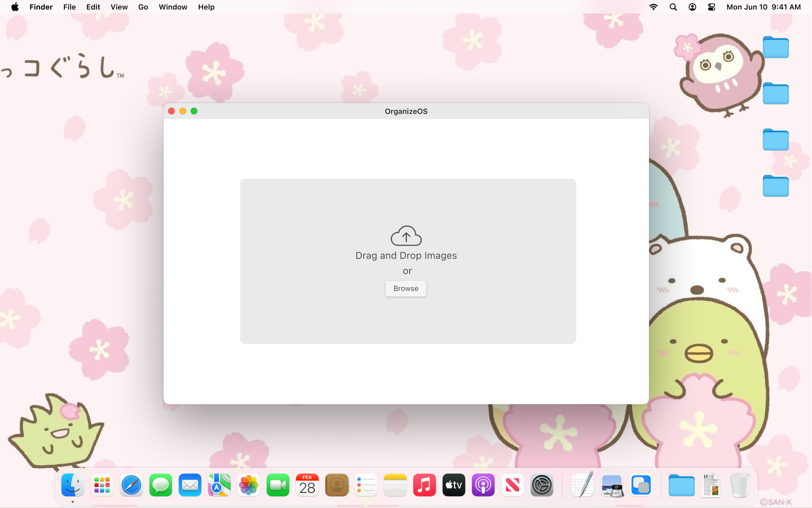Viewport: 812px width, 508px height.
Task: Open Control Center in menu bar
Action: [711, 7]
